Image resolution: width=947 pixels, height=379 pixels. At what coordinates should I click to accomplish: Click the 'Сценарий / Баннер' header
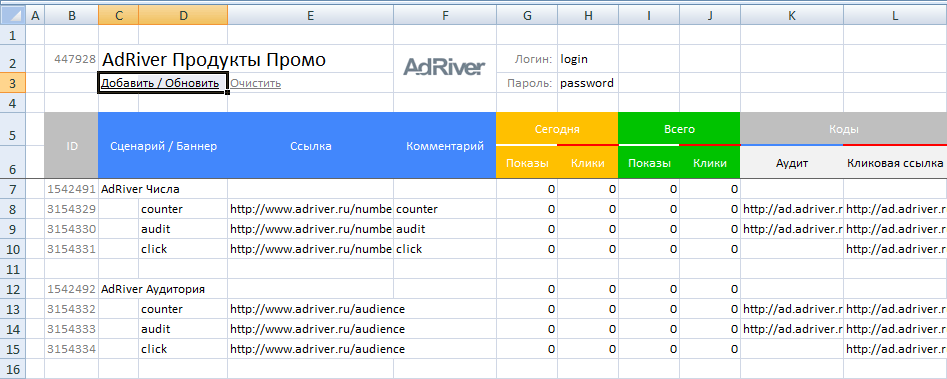163,145
